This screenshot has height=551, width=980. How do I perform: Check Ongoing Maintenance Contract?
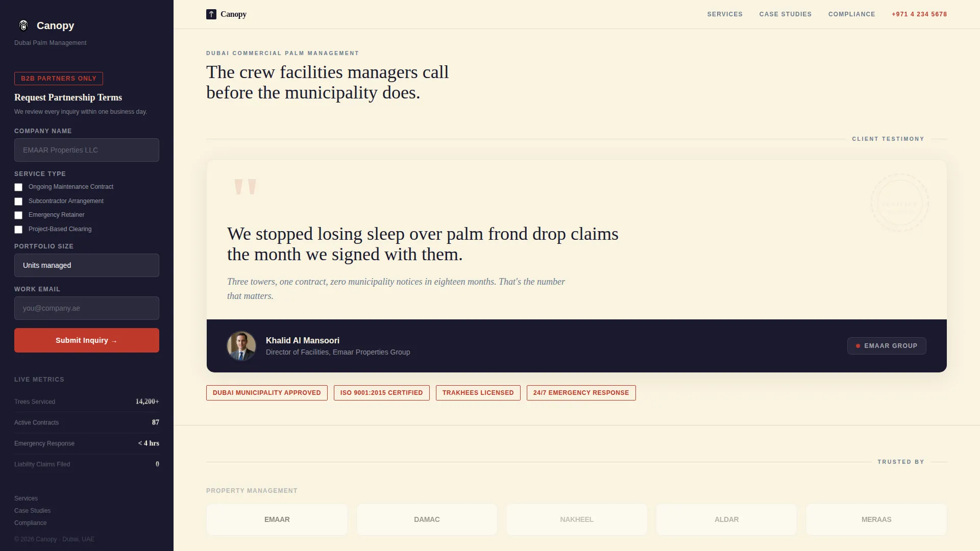click(x=18, y=187)
